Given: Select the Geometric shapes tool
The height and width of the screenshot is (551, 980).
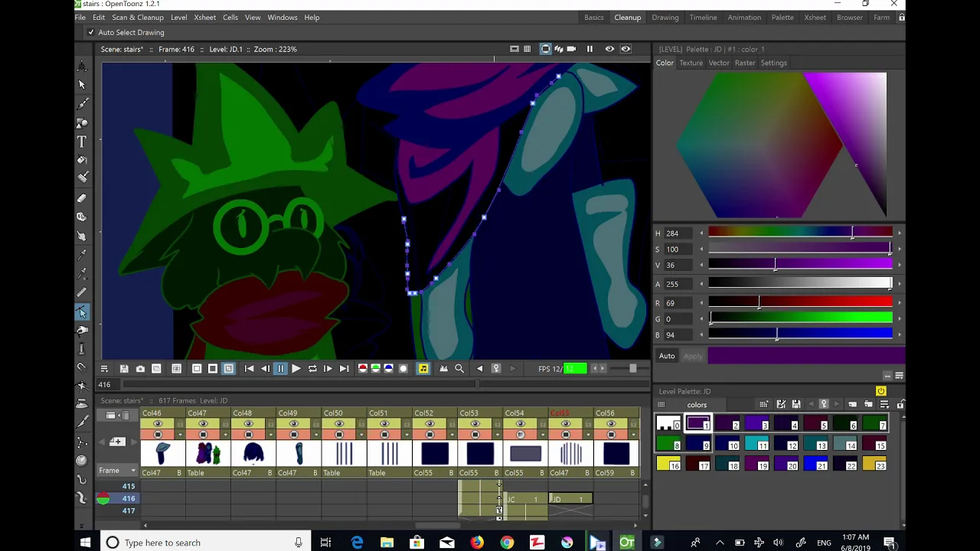Looking at the screenshot, I should point(82,122).
